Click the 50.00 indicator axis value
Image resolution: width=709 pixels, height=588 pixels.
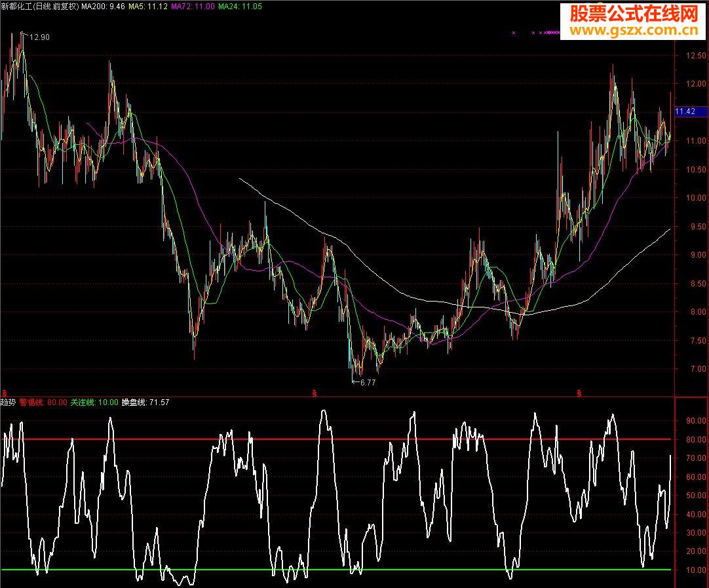pos(695,496)
